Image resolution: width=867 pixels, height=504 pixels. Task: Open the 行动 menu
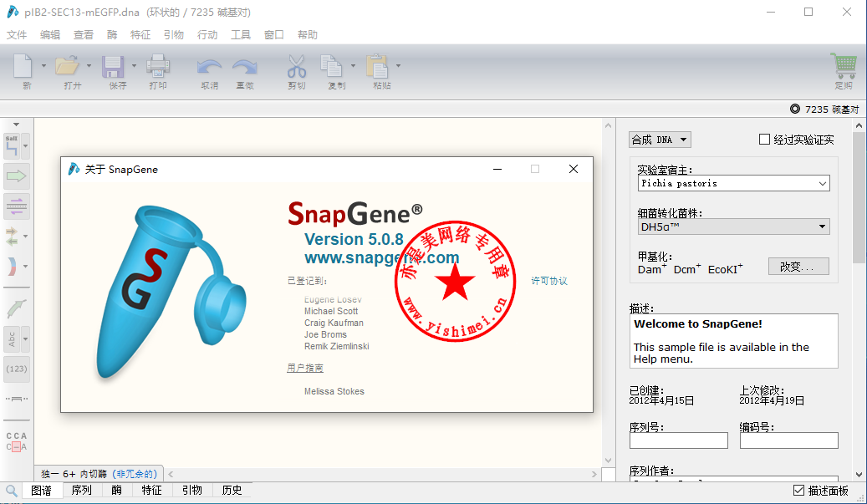point(207,35)
